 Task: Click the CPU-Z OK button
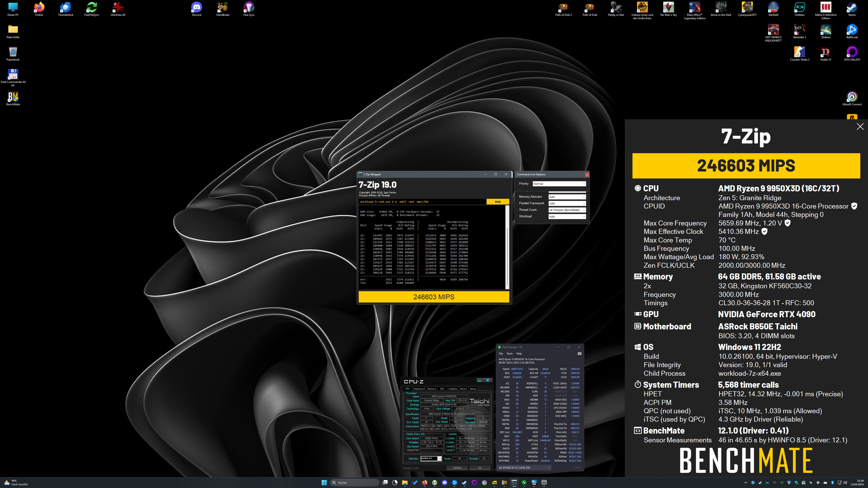click(x=480, y=467)
